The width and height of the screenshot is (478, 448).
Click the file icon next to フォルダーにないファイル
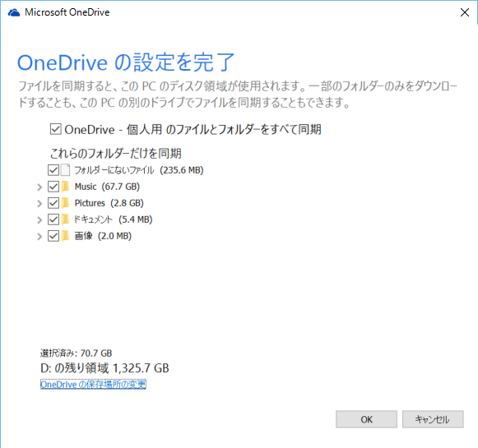[65, 170]
